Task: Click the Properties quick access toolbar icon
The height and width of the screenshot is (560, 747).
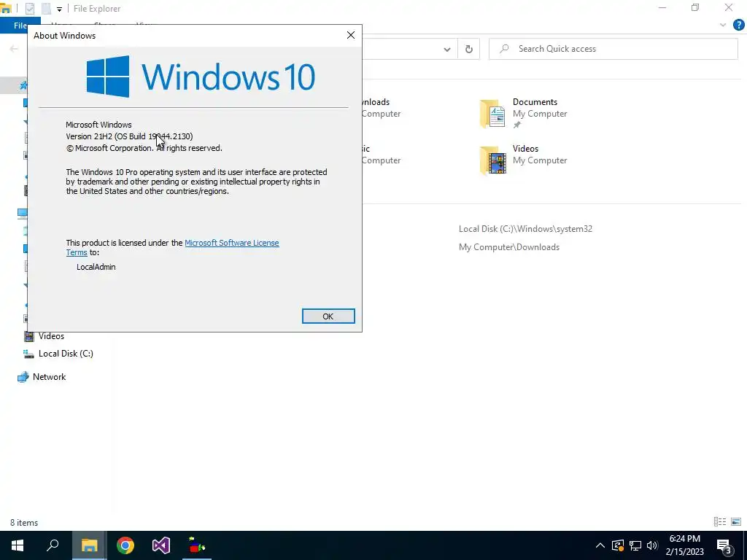Action: pos(29,9)
